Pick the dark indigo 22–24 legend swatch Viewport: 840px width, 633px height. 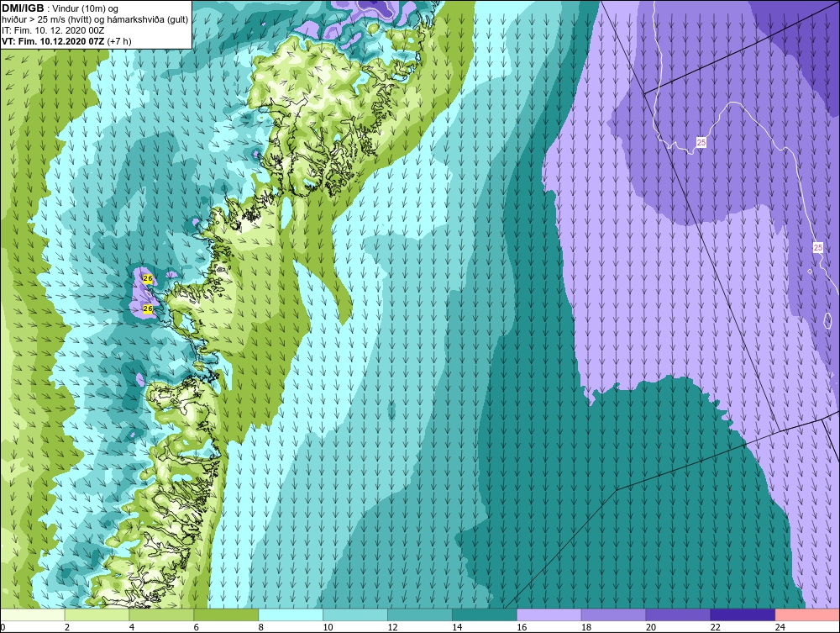(x=743, y=615)
